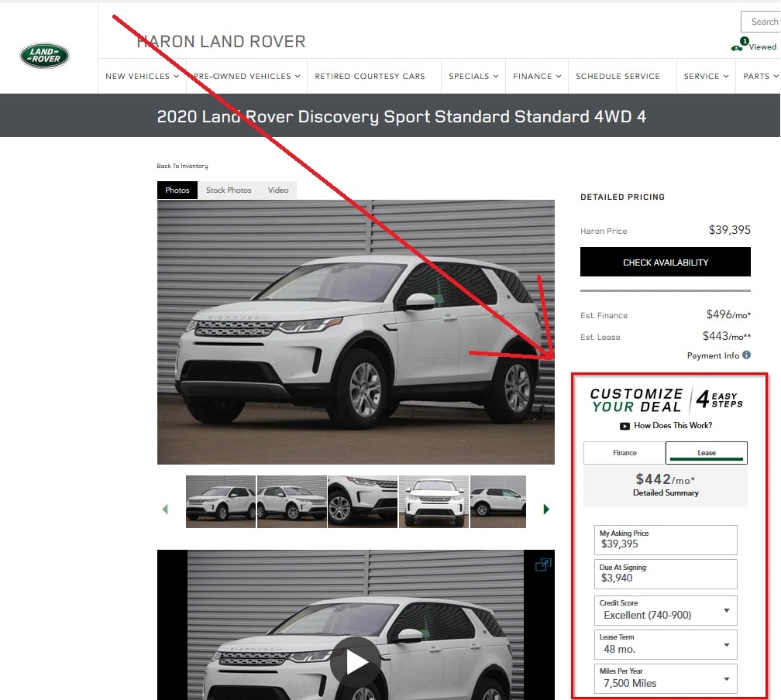Select the wheel close-up thumbnail
The height and width of the screenshot is (700, 781).
363,501
